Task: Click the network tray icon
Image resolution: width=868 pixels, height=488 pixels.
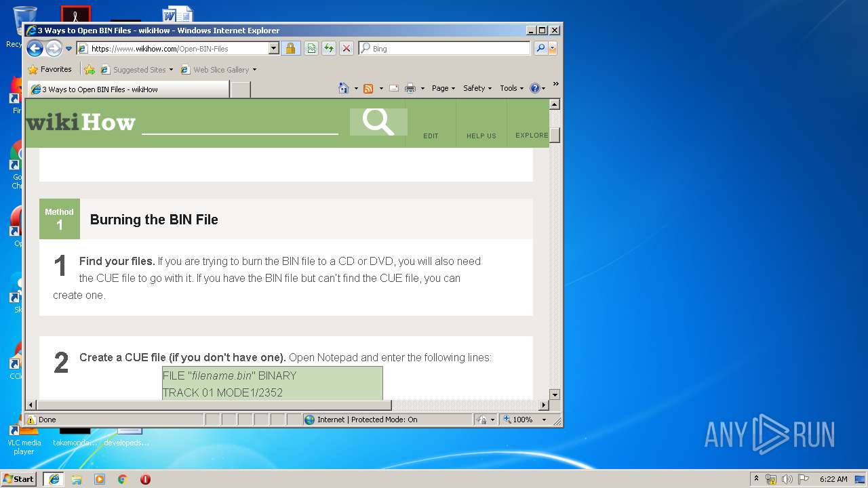Action: pos(771,479)
